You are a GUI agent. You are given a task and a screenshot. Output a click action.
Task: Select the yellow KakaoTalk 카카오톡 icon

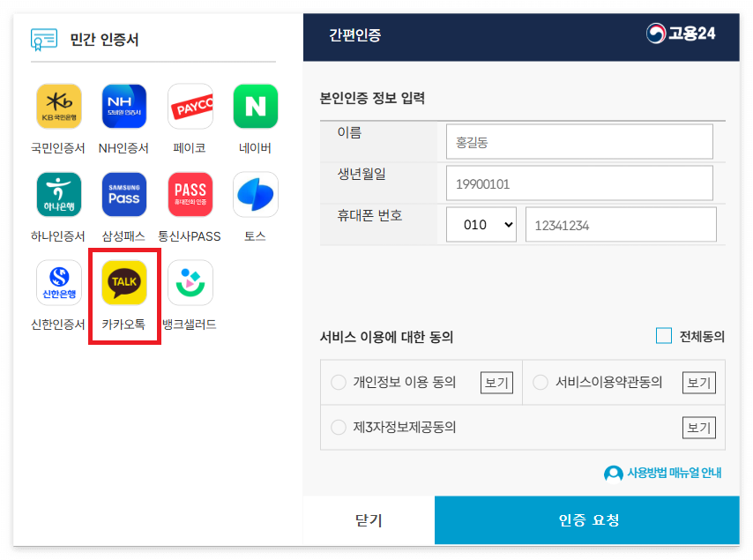[x=124, y=282]
